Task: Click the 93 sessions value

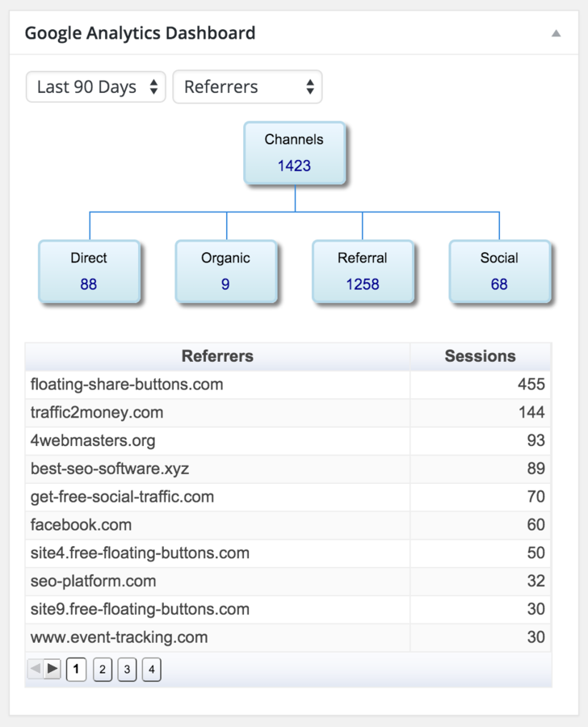Action: (536, 440)
